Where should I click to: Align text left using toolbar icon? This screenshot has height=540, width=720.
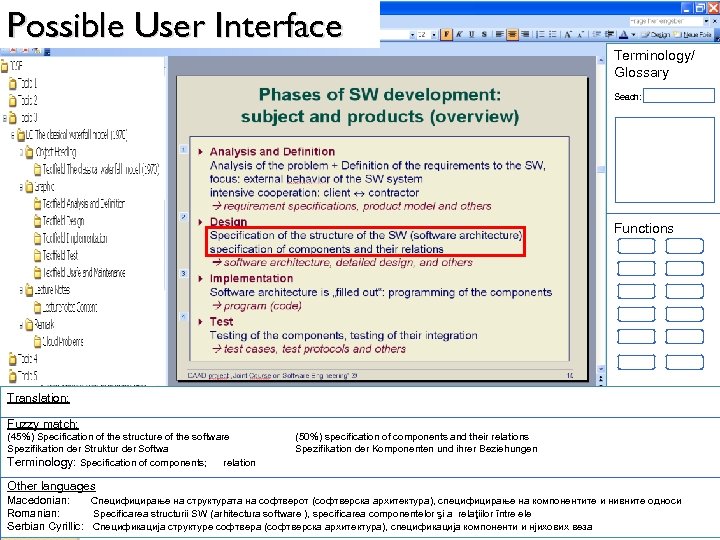pyautogui.click(x=500, y=34)
